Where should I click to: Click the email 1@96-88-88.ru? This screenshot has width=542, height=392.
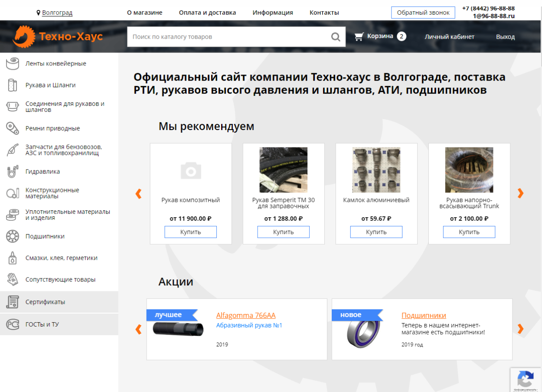494,16
